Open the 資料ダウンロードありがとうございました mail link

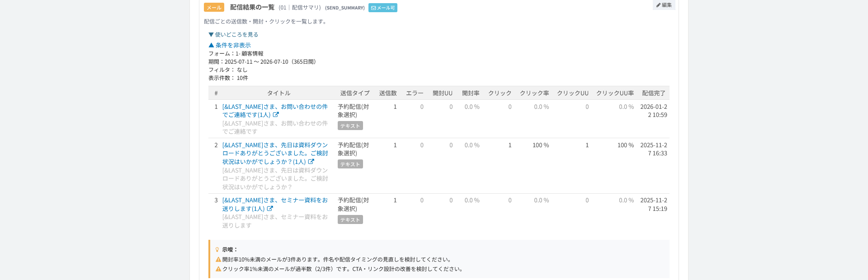275,153
